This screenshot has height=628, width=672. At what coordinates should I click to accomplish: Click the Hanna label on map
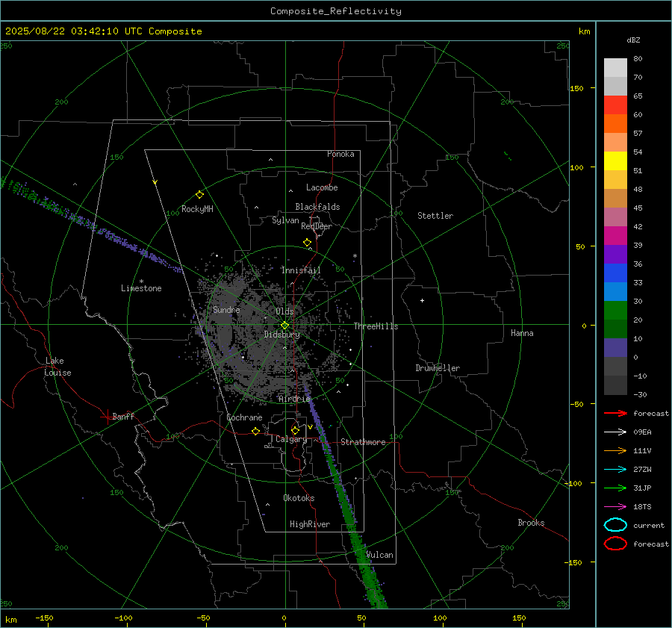tap(522, 333)
